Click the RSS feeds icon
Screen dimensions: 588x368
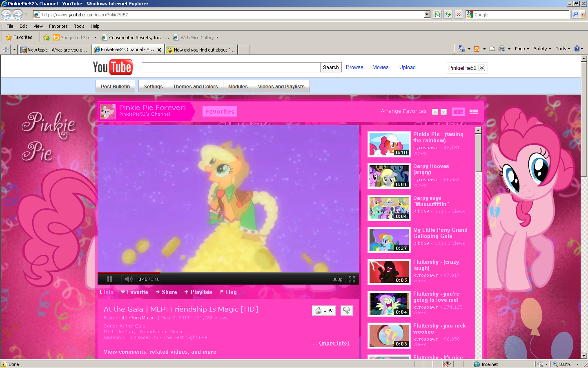tap(477, 49)
